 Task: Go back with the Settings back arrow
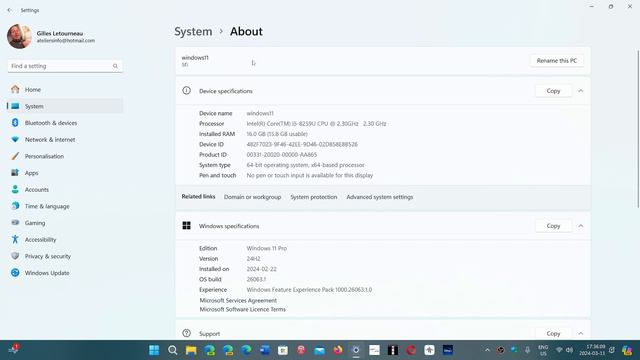point(9,10)
